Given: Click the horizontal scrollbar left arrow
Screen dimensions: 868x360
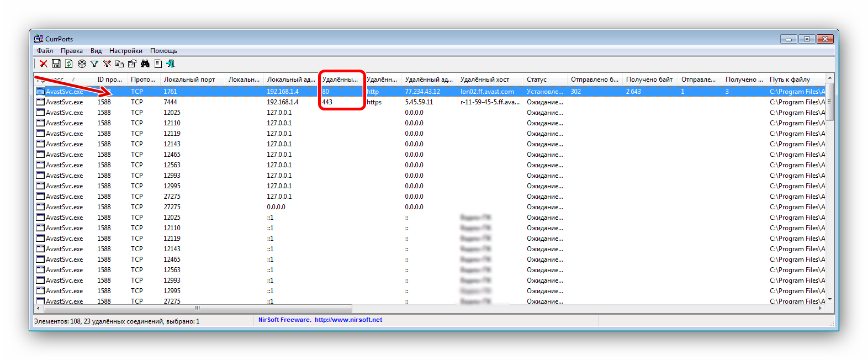Looking at the screenshot, I should [38, 308].
